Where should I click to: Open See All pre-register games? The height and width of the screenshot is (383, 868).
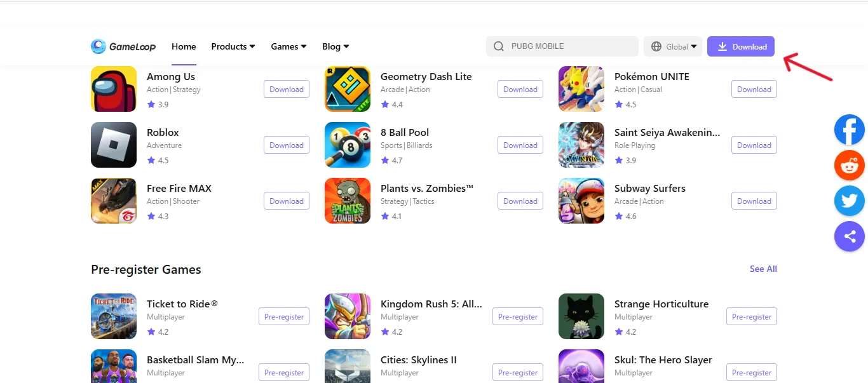click(763, 269)
